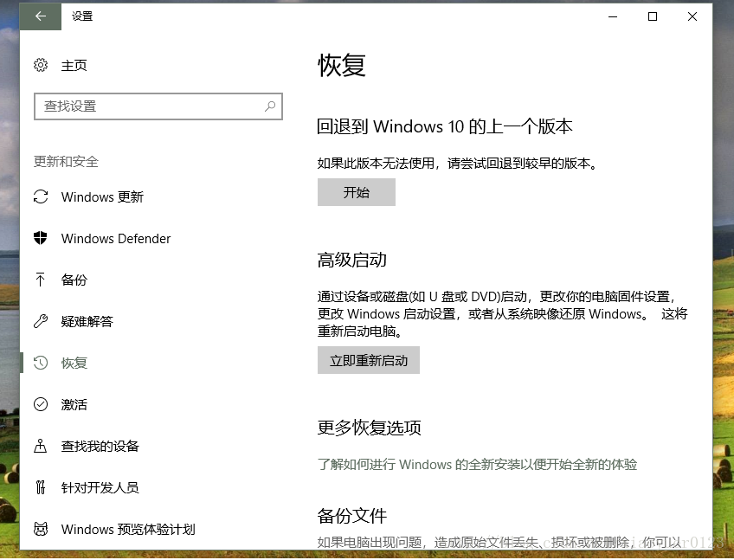The height and width of the screenshot is (560, 734).
Task: Click the 更多恢复选项 heading
Action: point(370,428)
